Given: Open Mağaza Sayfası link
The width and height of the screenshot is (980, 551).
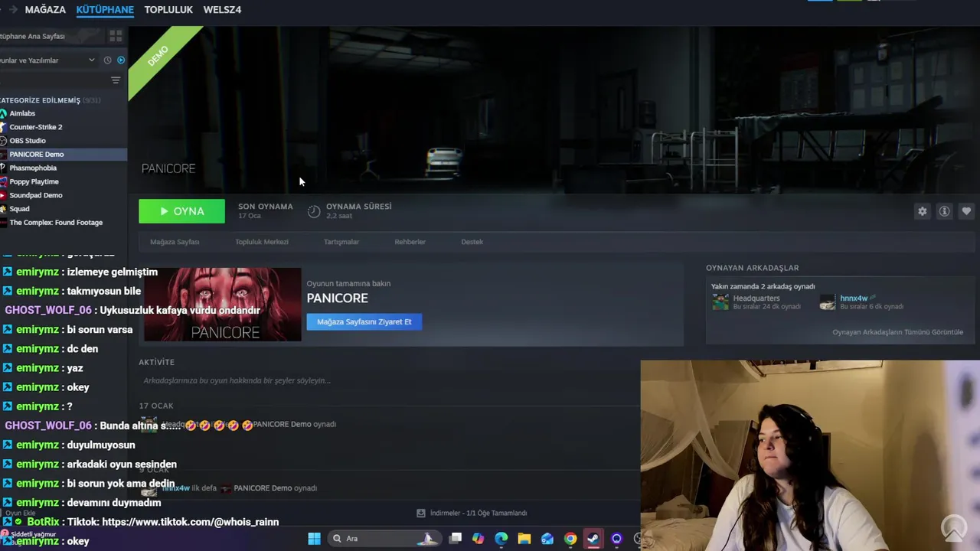Looking at the screenshot, I should click(x=175, y=242).
